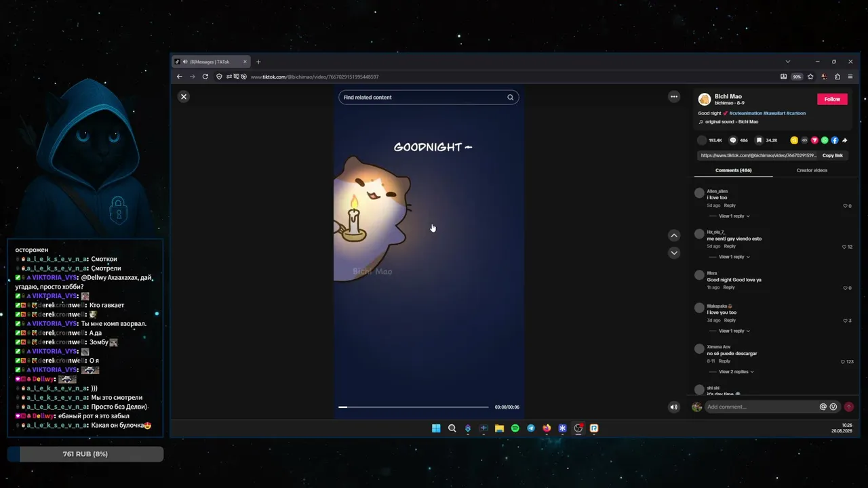Open Spotify from the taskbar
Screen dimensions: 868x488
tap(515, 428)
